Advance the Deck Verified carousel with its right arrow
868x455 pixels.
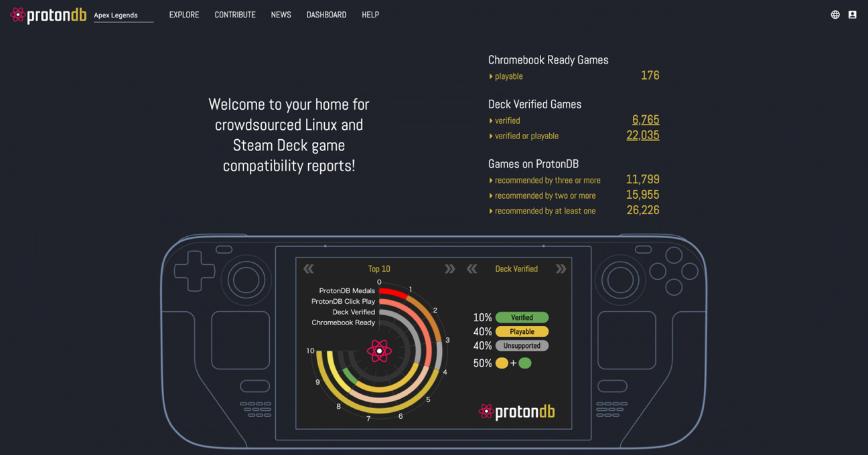(x=561, y=268)
